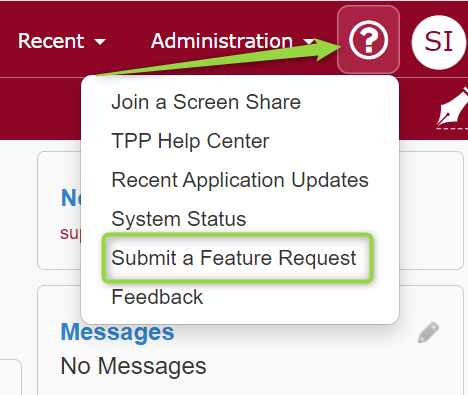Screen dimensions: 468x395
Task: Click the small box at bottom left
Action: click(11, 377)
